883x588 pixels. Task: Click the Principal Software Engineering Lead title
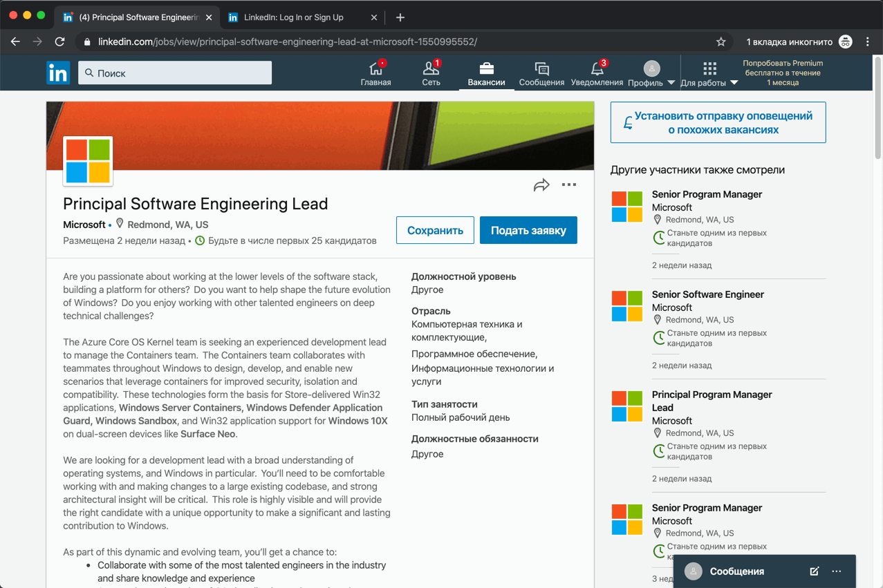coord(196,204)
